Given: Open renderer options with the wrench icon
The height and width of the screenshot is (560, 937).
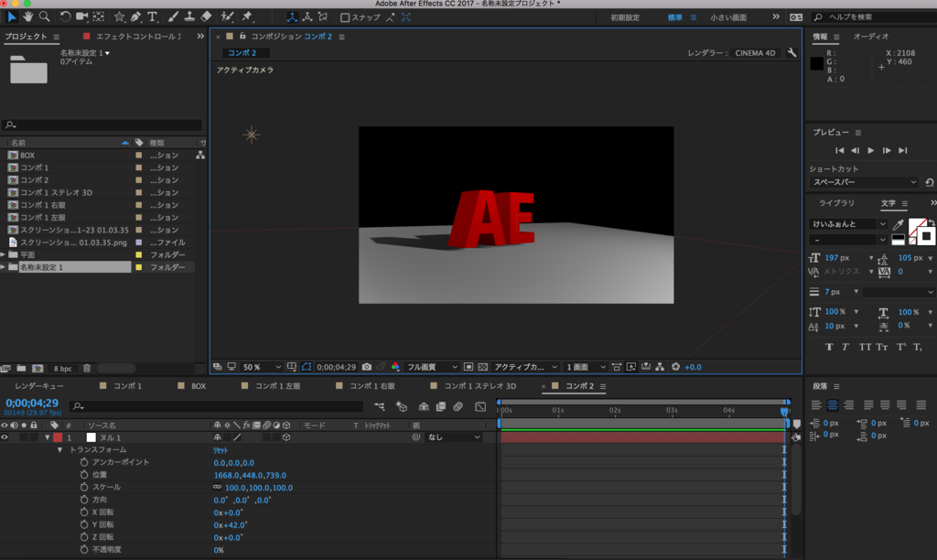Looking at the screenshot, I should [x=792, y=52].
